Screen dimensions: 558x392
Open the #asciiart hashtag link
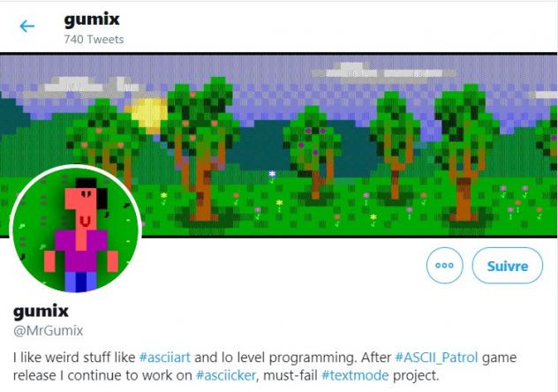pos(165,357)
